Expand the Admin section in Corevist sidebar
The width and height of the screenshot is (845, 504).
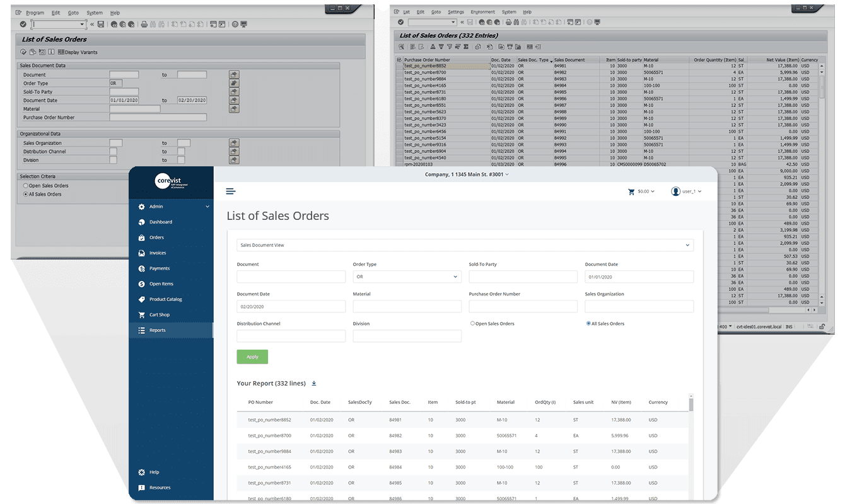(171, 207)
